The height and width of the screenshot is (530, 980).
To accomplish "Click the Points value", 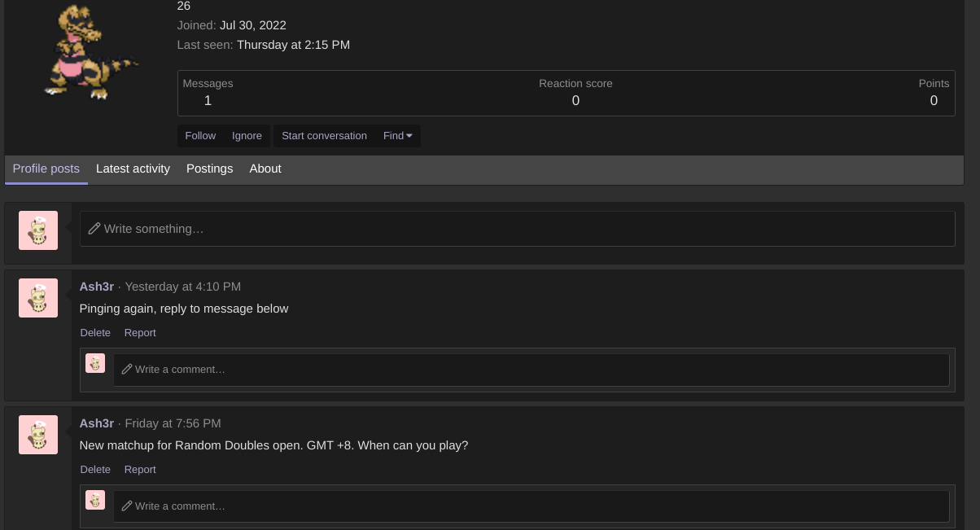I will pos(934,101).
